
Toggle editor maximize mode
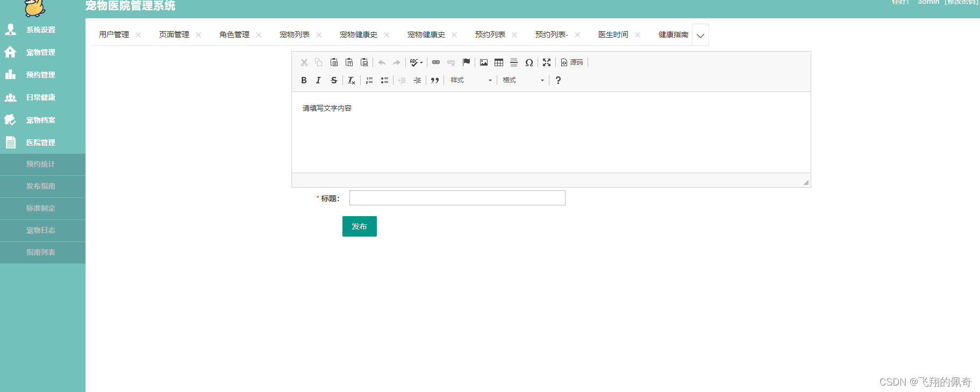(547, 62)
